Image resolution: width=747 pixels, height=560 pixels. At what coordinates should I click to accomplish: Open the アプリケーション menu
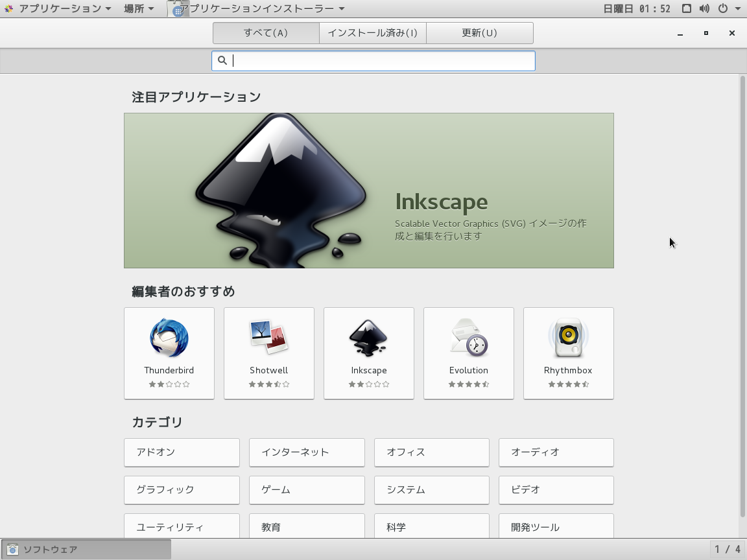(x=60, y=8)
